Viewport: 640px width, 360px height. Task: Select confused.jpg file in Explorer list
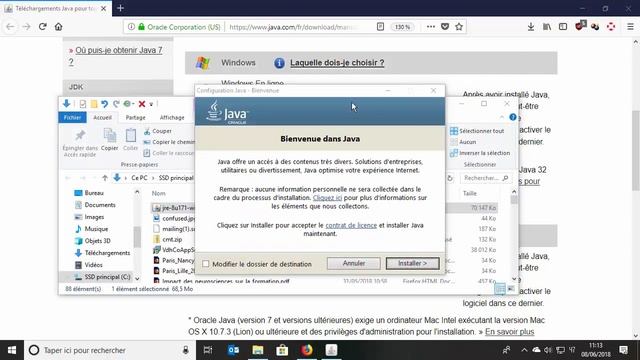pyautogui.click(x=173, y=218)
